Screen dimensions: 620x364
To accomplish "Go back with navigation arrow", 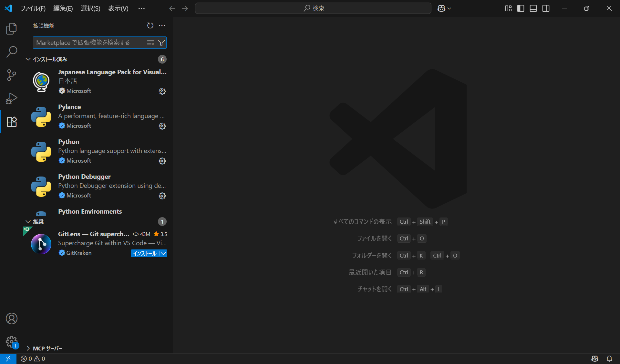I will point(172,8).
